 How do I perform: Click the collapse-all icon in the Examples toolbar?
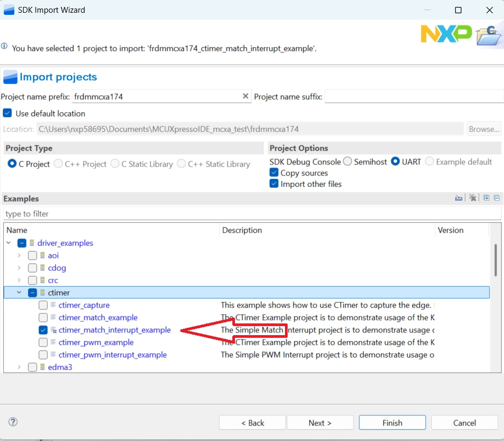(x=496, y=197)
